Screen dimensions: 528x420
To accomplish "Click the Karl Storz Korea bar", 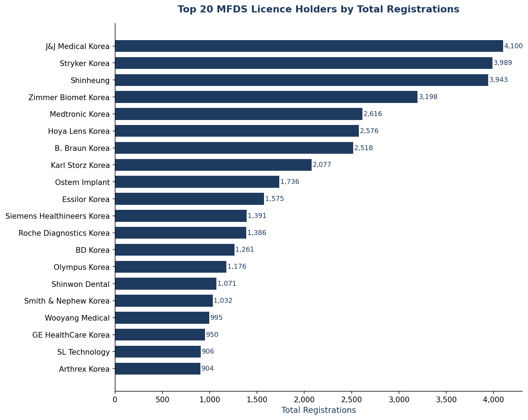I will point(213,165).
